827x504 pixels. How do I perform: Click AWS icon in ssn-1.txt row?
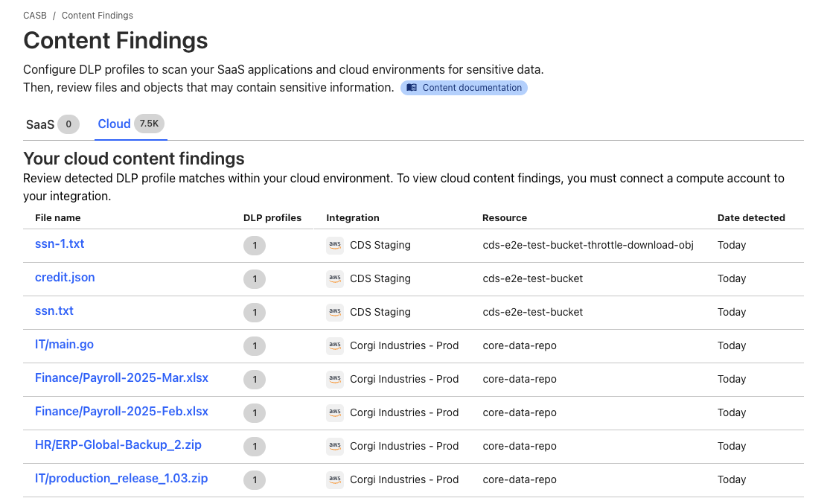[335, 245]
